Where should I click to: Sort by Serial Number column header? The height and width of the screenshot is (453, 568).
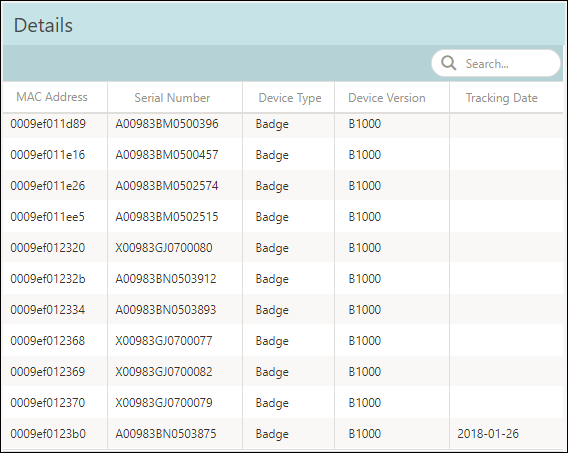172,98
